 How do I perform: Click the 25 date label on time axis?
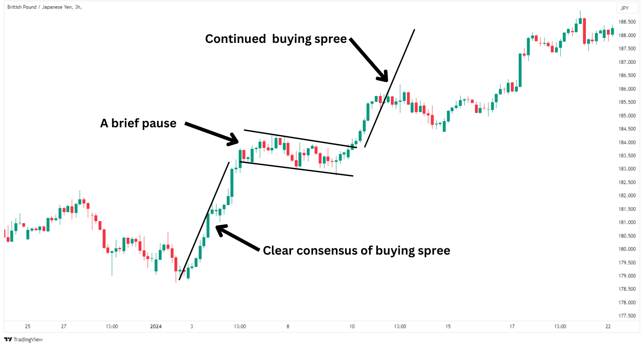28,327
